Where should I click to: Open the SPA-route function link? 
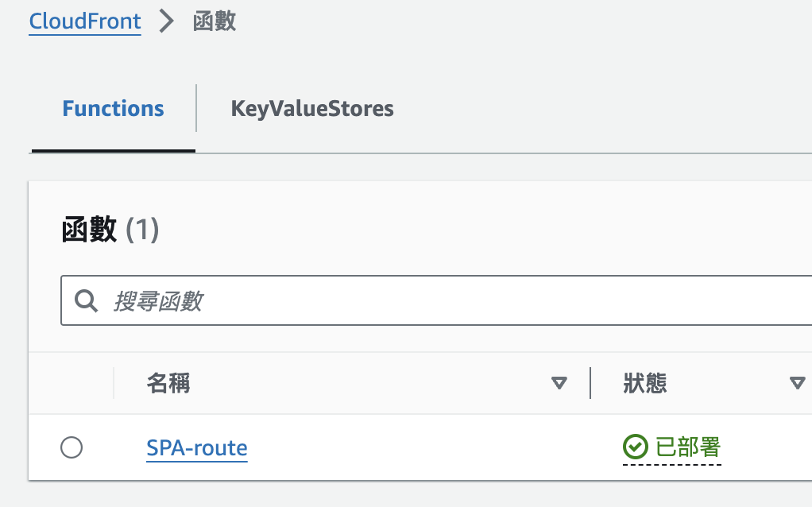click(x=197, y=448)
